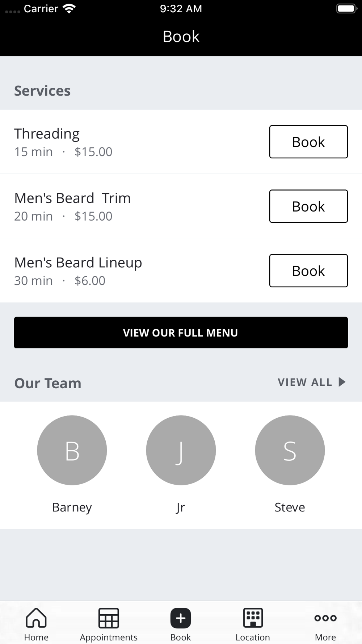Tap the Men's Beard Lineup title
This screenshot has width=362, height=644.
(78, 263)
